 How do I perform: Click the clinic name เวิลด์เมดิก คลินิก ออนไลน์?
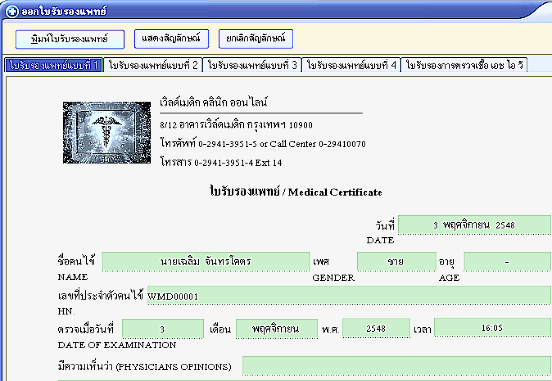click(213, 102)
